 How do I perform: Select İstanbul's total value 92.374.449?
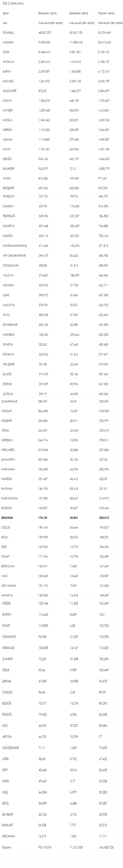point(105,33)
